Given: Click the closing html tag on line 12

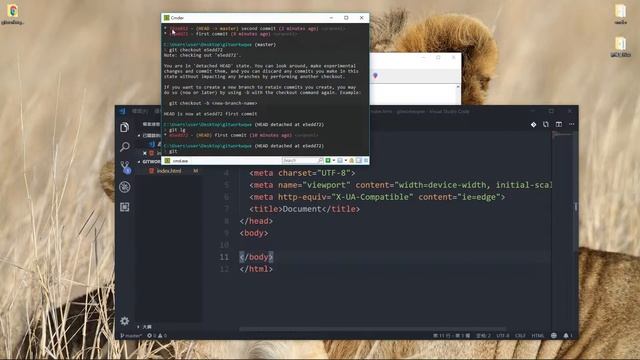Looking at the screenshot, I should coord(256,269).
